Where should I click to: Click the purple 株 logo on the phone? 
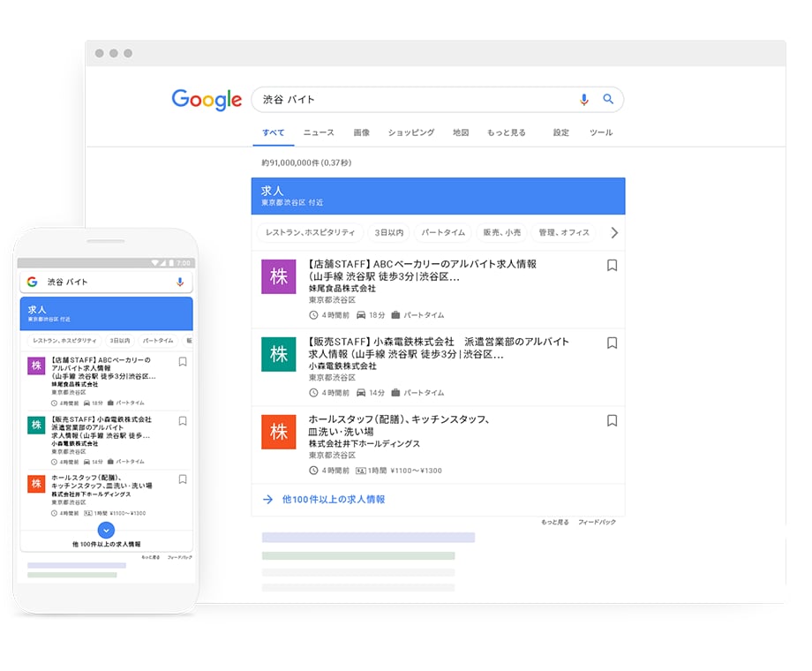click(x=36, y=366)
